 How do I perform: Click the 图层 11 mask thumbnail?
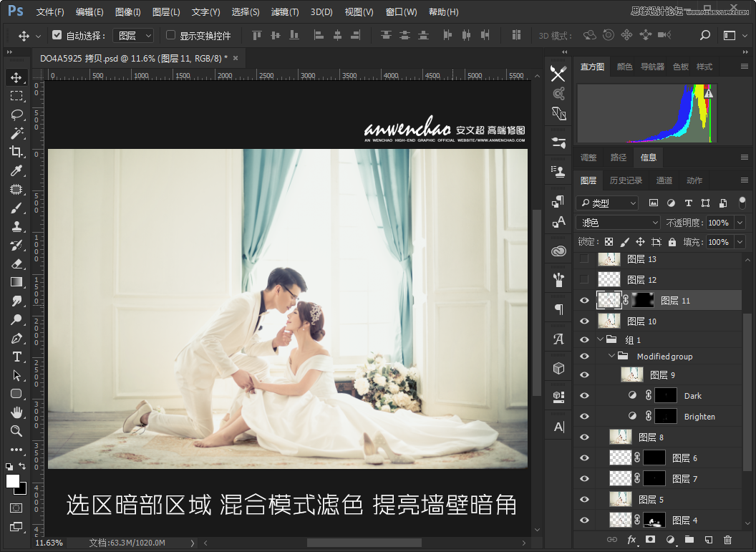642,300
